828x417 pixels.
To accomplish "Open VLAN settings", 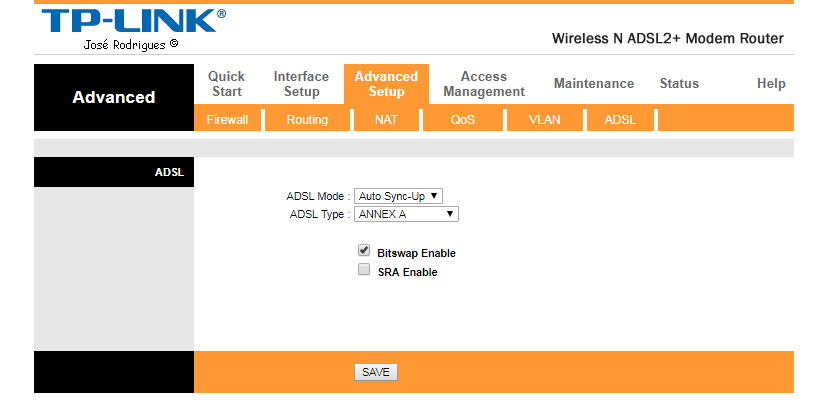I will [544, 120].
